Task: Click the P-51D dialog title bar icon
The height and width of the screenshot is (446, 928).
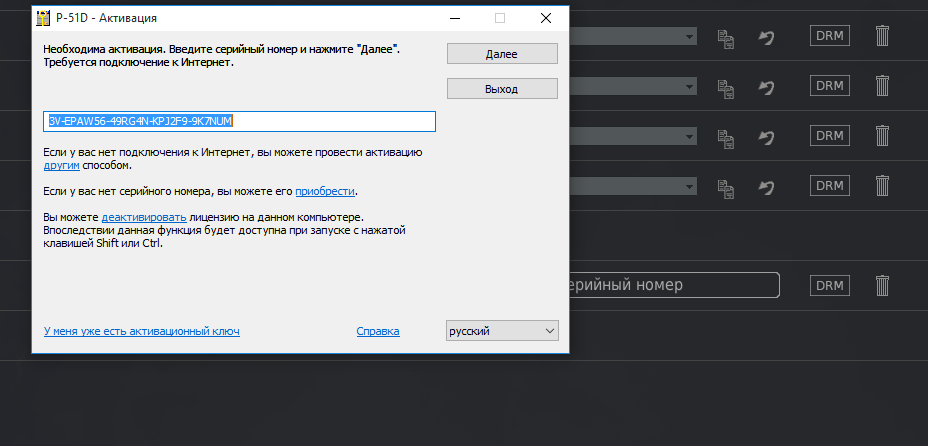Action: tap(43, 18)
